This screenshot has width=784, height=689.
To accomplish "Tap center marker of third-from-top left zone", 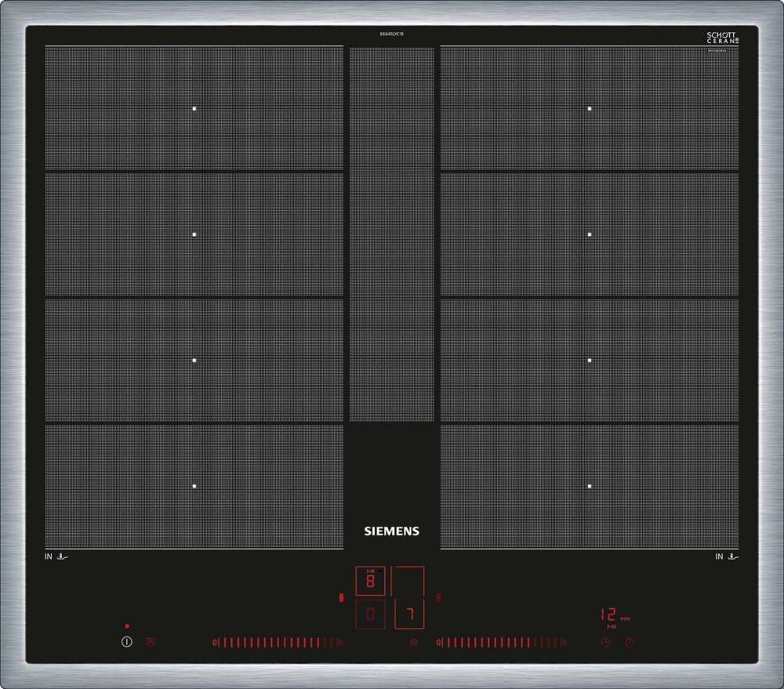I will (x=194, y=360).
